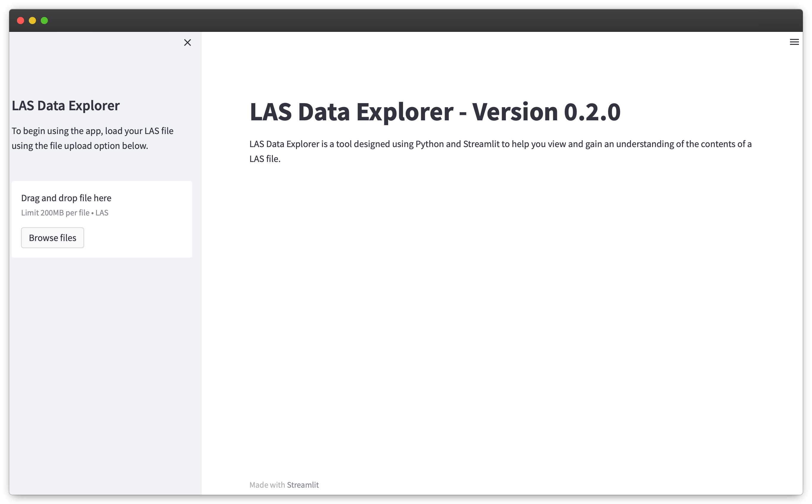Image resolution: width=812 pixels, height=504 pixels.
Task: Click blank white area in main content
Action: click(x=500, y=300)
